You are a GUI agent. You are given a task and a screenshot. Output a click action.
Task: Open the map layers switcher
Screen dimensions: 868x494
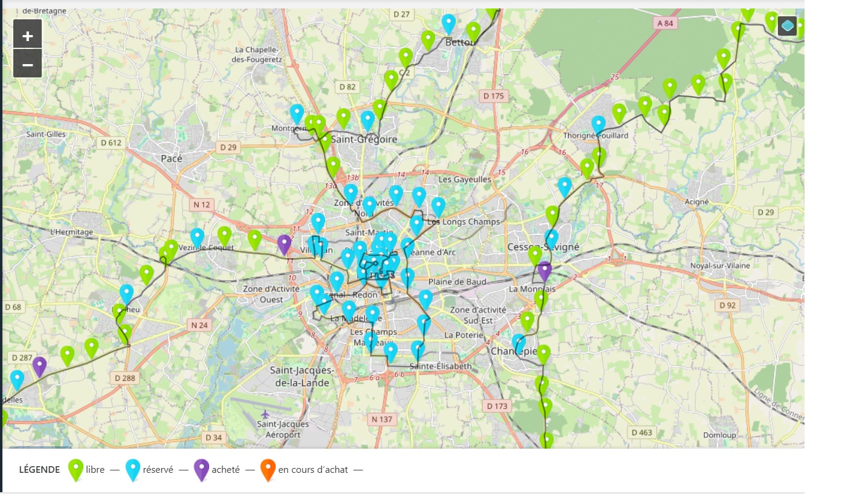[x=786, y=26]
